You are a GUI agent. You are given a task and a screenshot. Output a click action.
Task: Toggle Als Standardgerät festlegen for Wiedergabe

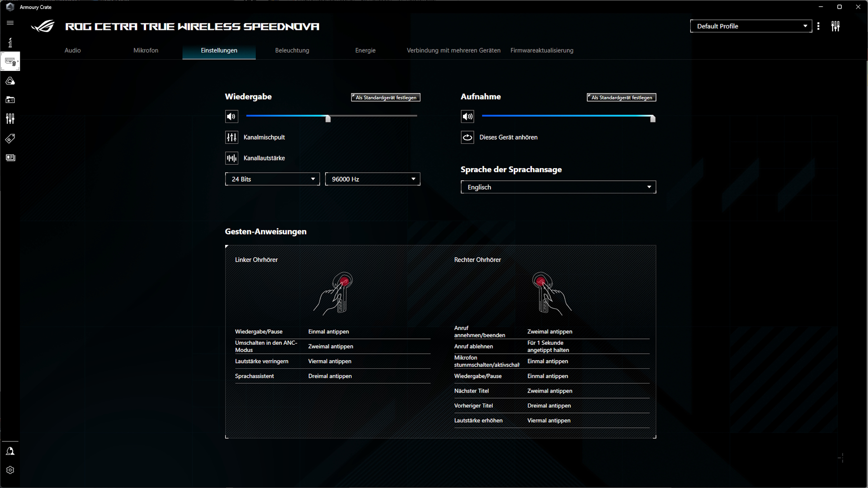[385, 97]
